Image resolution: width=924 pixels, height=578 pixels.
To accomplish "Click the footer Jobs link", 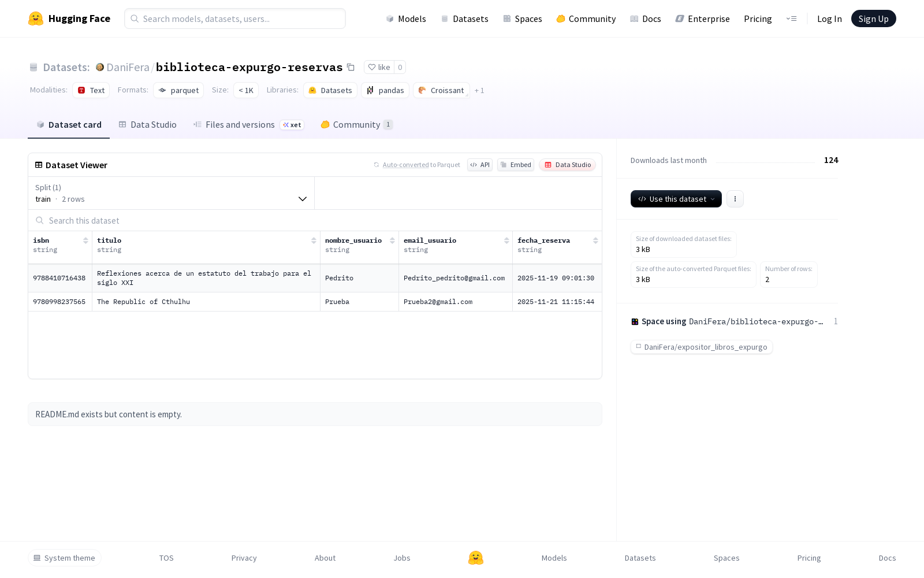I will (402, 558).
